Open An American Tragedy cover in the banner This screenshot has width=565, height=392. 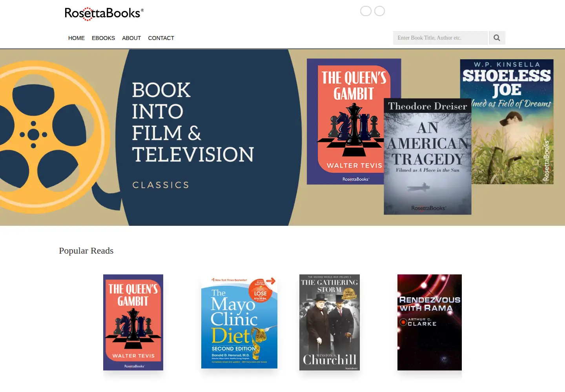428,156
